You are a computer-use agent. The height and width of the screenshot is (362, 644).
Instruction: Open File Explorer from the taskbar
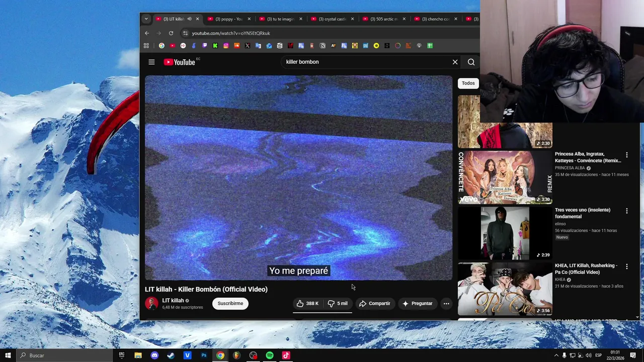click(x=138, y=355)
